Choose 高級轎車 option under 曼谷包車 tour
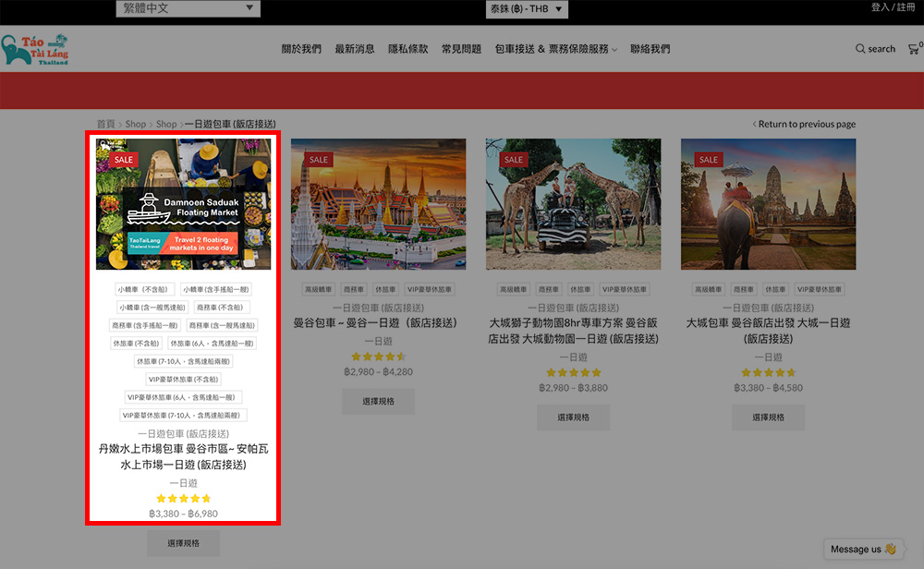Image resolution: width=924 pixels, height=569 pixels. tap(317, 289)
